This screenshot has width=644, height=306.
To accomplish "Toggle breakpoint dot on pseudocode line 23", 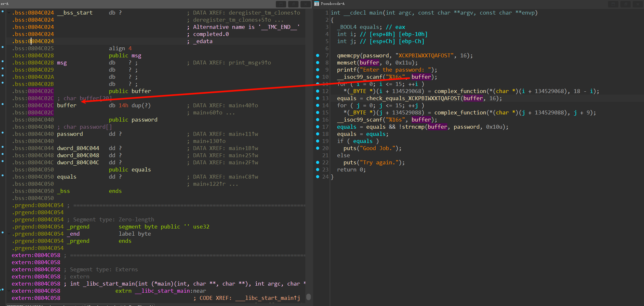I will point(318,170).
